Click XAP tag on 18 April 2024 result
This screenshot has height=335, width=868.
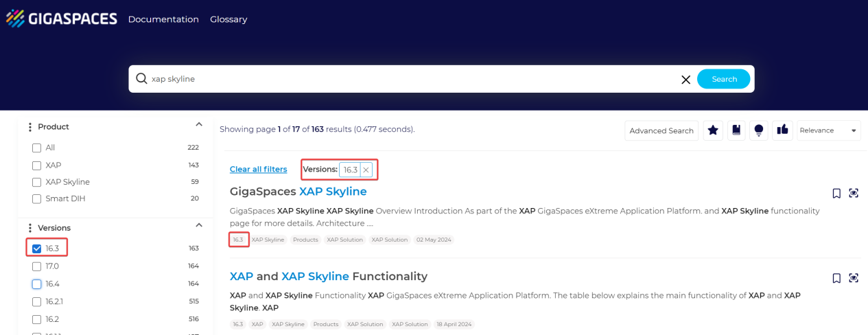coord(257,324)
